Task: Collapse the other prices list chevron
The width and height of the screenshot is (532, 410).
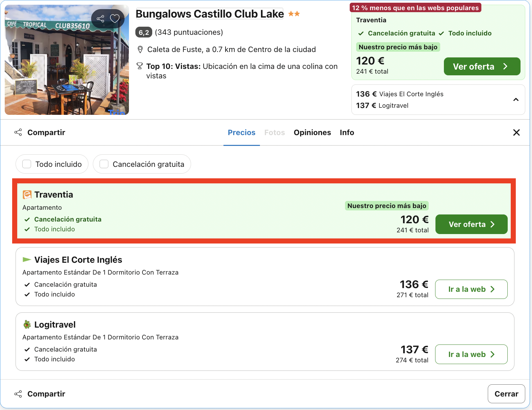Action: [516, 100]
